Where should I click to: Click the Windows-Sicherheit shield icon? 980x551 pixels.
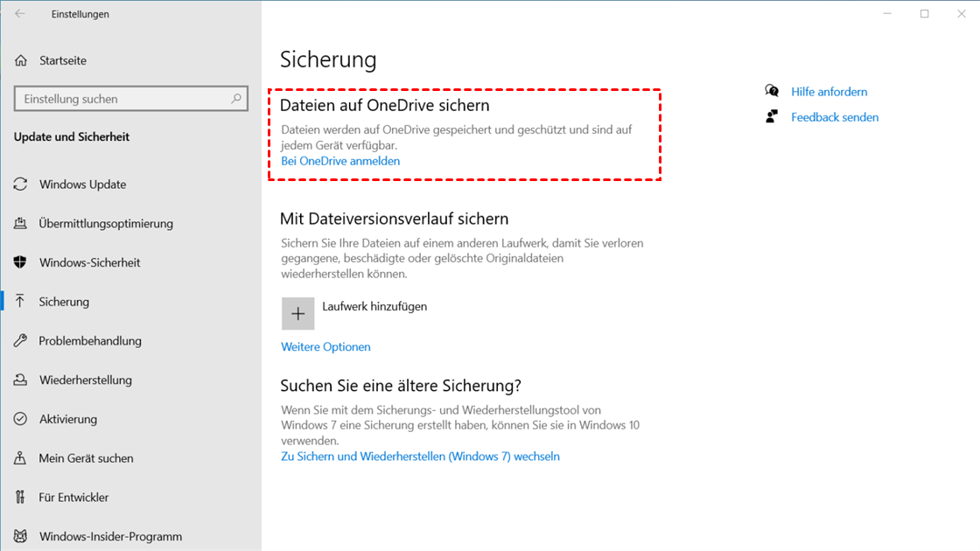click(x=21, y=262)
